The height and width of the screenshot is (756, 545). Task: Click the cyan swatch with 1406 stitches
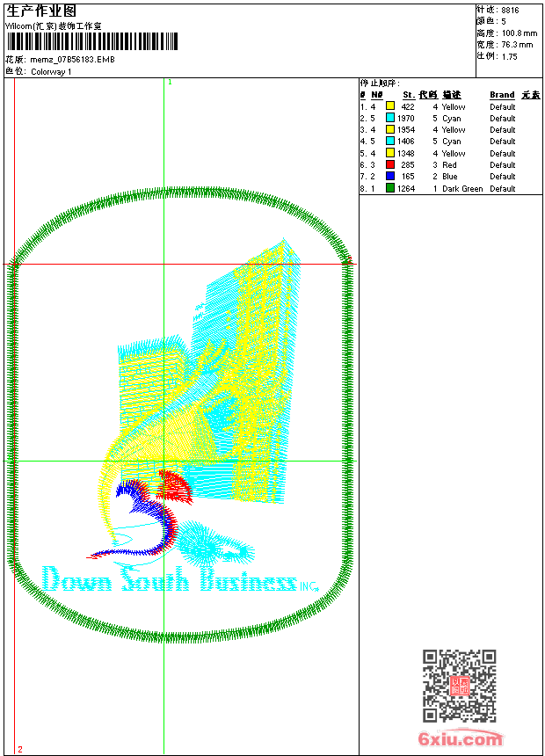coord(390,141)
